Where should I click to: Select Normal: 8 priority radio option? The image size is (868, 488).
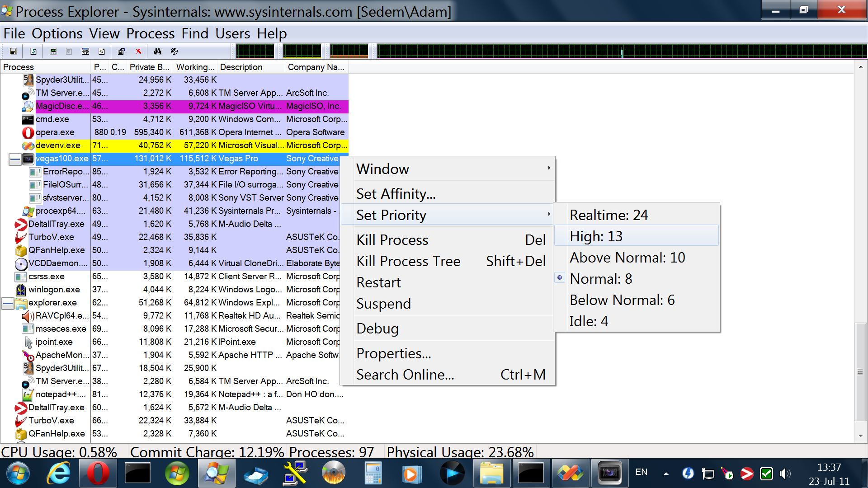coord(601,279)
